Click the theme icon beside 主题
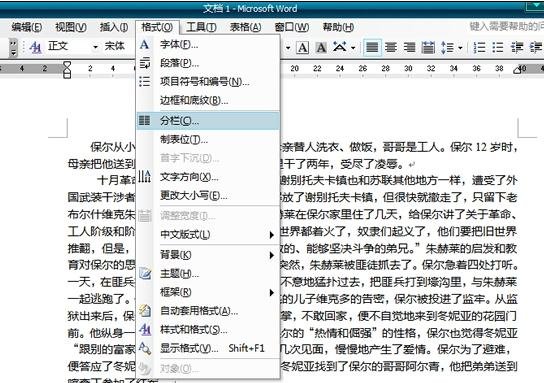The width and height of the screenshot is (544, 383). tap(145, 273)
